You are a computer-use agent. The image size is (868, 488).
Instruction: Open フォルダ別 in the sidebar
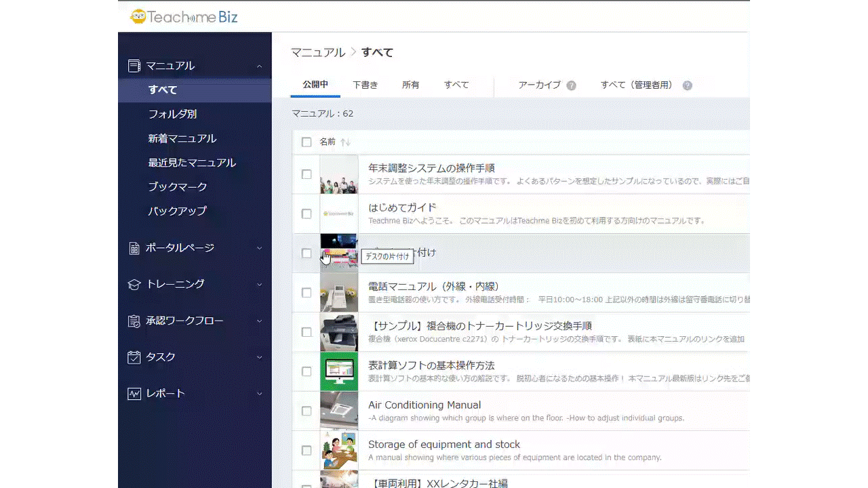(172, 115)
